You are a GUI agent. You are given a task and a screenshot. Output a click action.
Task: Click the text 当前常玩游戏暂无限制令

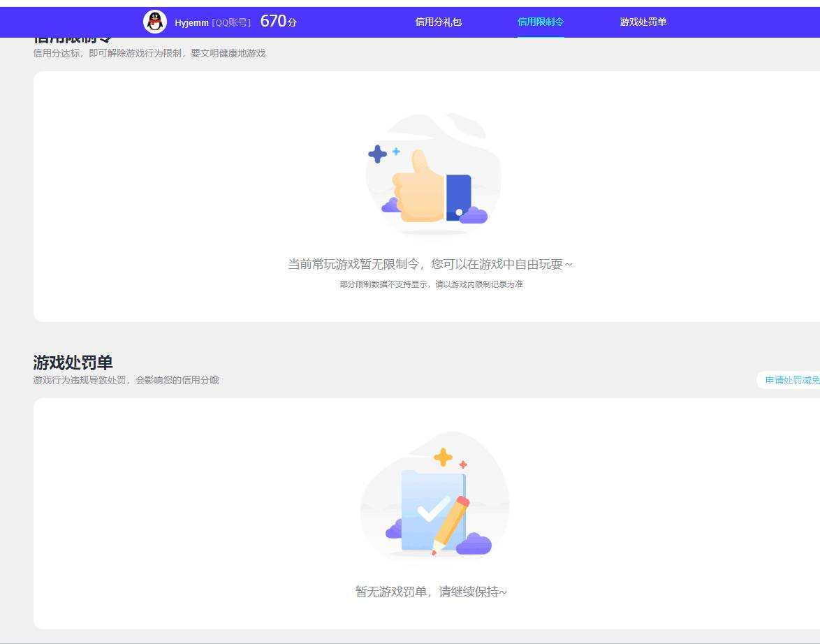point(353,264)
